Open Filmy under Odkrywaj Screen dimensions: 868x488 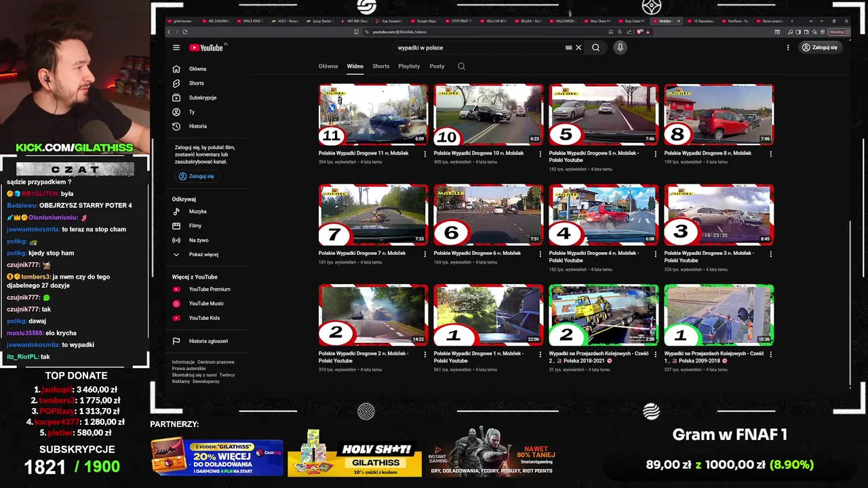pos(195,226)
